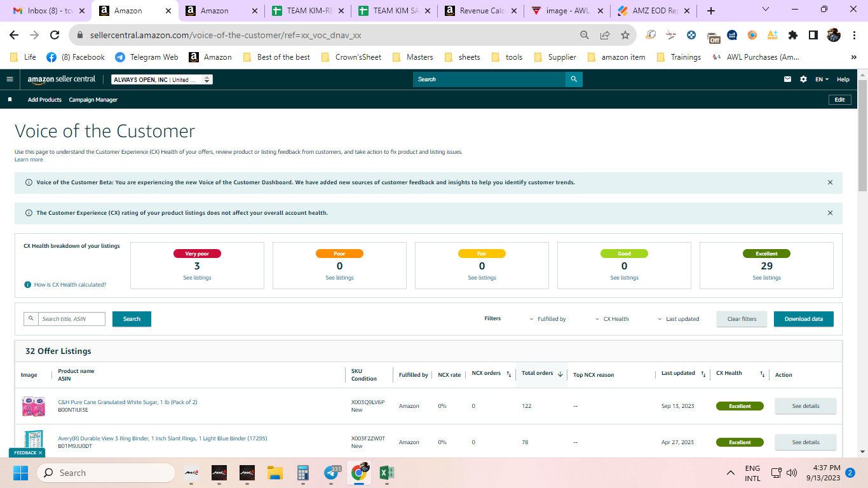Image resolution: width=868 pixels, height=488 pixels.
Task: Click the bookmark flag icon beside Add Products
Action: [10, 100]
